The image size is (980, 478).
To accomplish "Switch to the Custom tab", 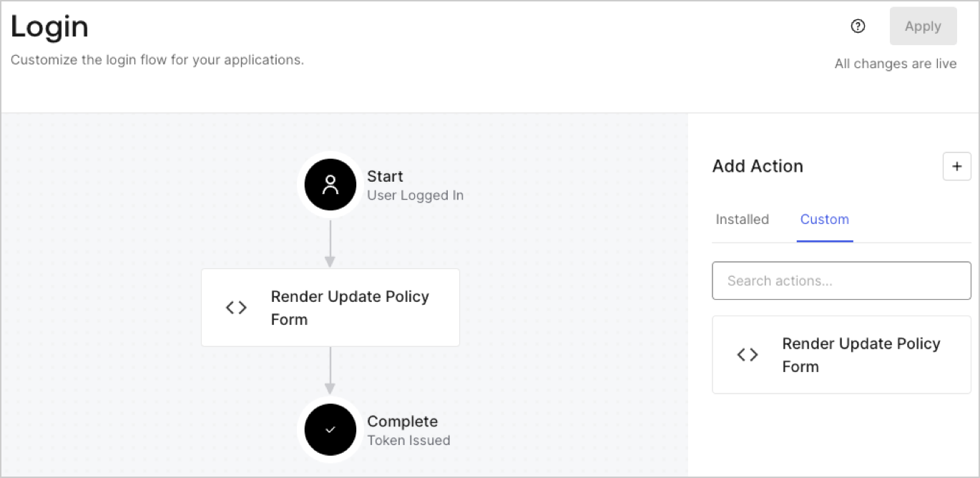I will coord(824,220).
